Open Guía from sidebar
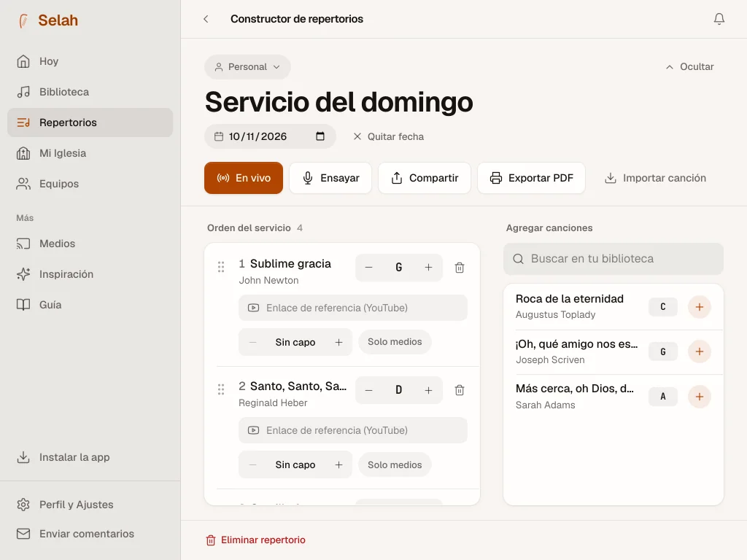The height and width of the screenshot is (560, 747). tap(90, 305)
